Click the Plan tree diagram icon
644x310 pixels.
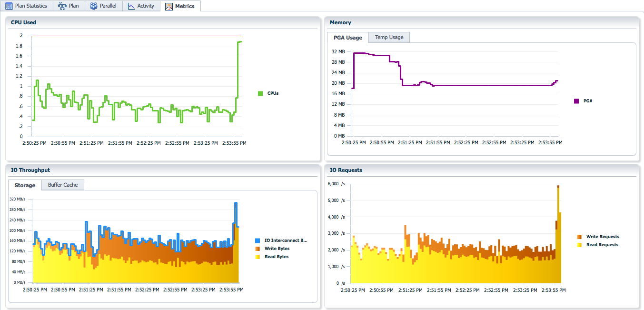(62, 6)
